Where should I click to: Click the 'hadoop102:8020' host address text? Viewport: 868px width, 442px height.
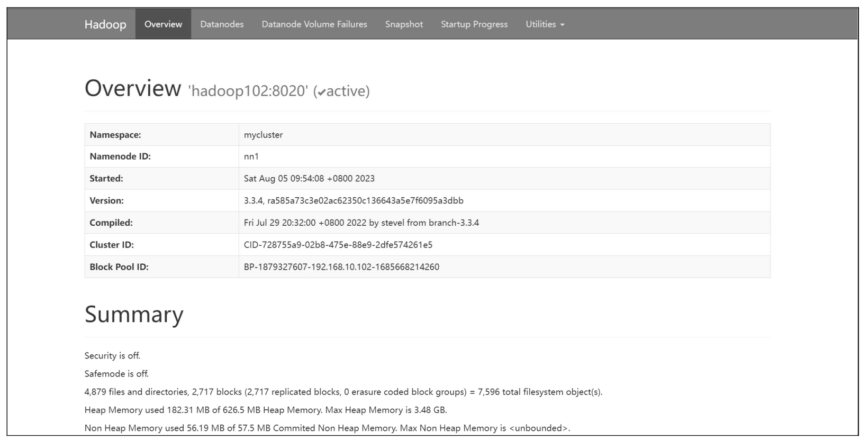[x=248, y=91]
